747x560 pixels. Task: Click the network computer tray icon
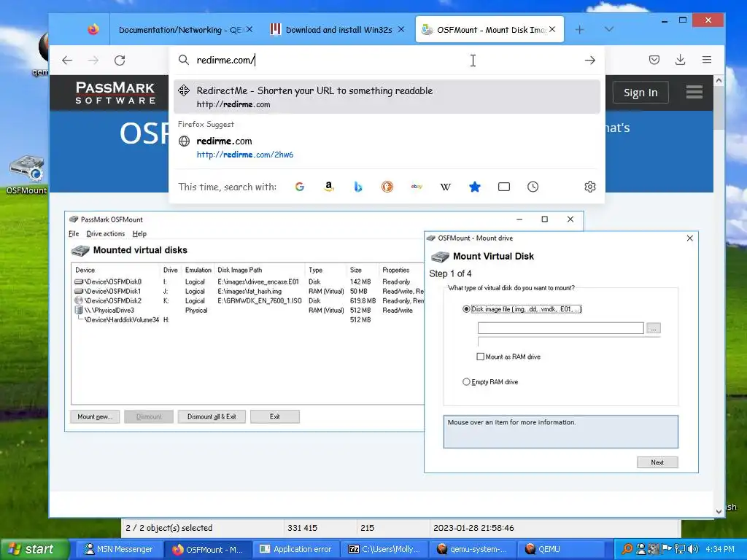tap(680, 549)
